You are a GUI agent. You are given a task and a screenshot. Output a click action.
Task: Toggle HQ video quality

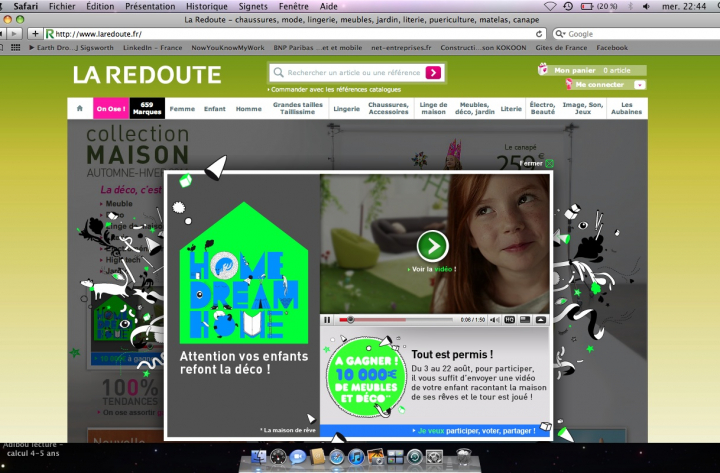[509, 320]
